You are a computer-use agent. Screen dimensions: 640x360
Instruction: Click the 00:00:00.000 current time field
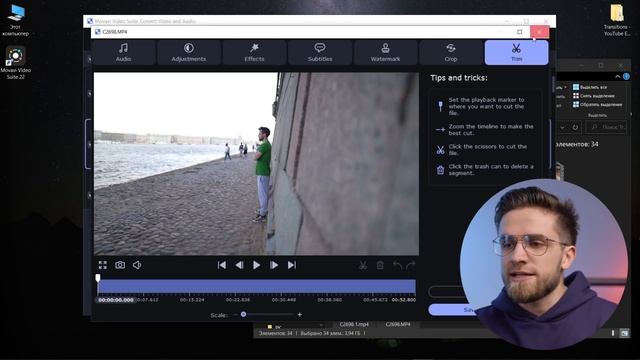click(116, 300)
